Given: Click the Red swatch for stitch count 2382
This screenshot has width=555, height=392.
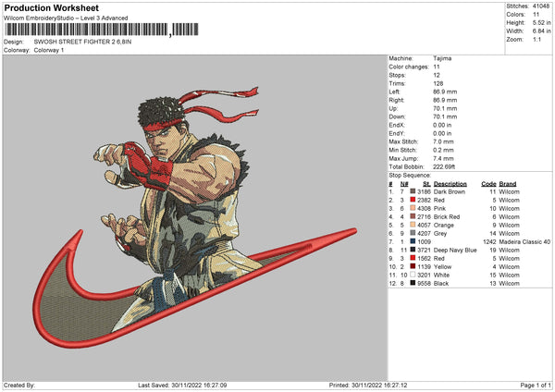Looking at the screenshot, I should pyautogui.click(x=413, y=200).
